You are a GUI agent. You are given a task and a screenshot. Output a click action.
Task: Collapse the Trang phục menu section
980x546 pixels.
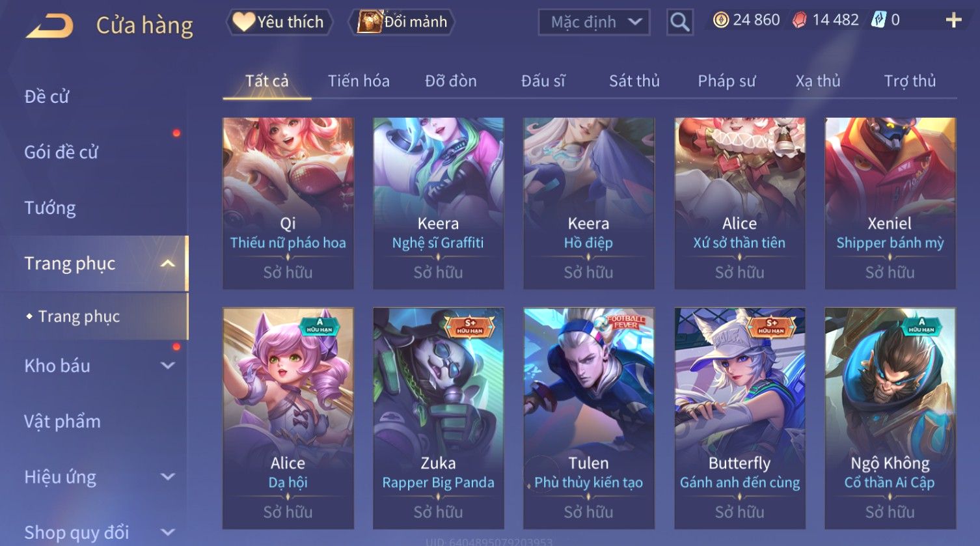click(168, 264)
